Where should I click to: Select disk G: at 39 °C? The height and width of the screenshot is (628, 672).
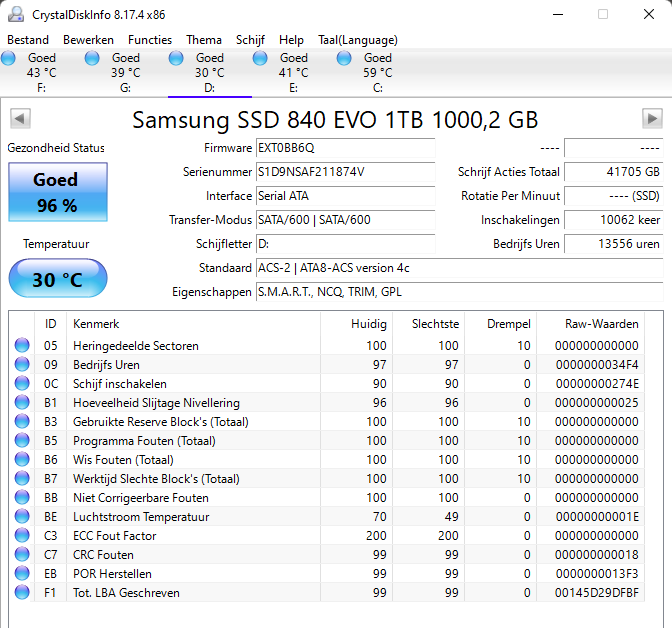coord(126,72)
